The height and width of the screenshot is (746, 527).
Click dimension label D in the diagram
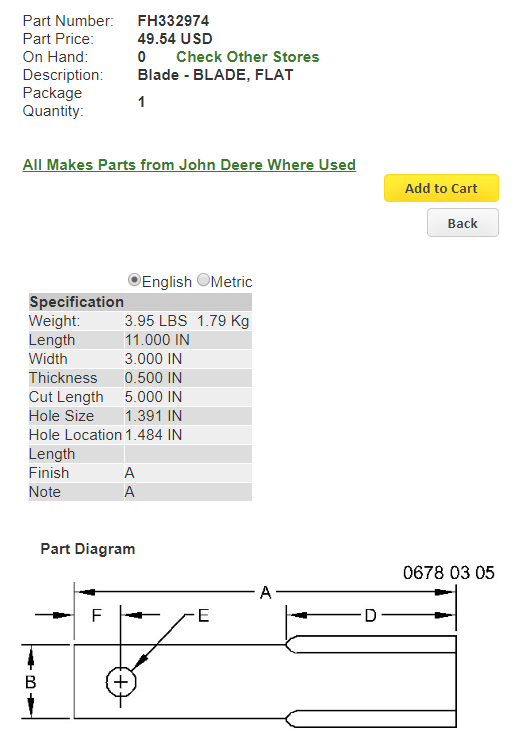370,616
